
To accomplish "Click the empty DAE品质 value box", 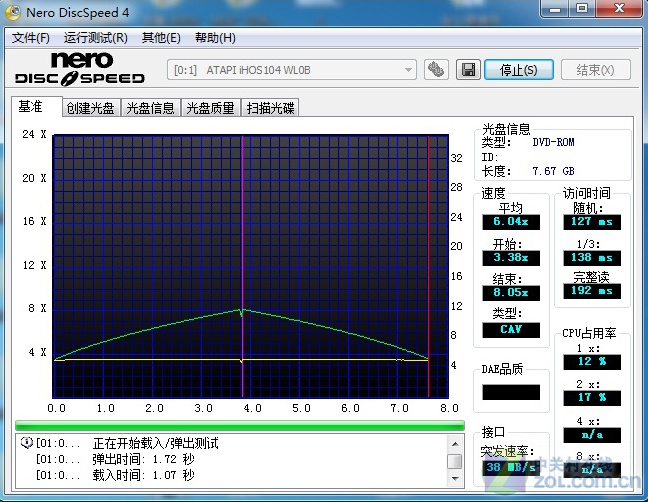I will (x=511, y=392).
